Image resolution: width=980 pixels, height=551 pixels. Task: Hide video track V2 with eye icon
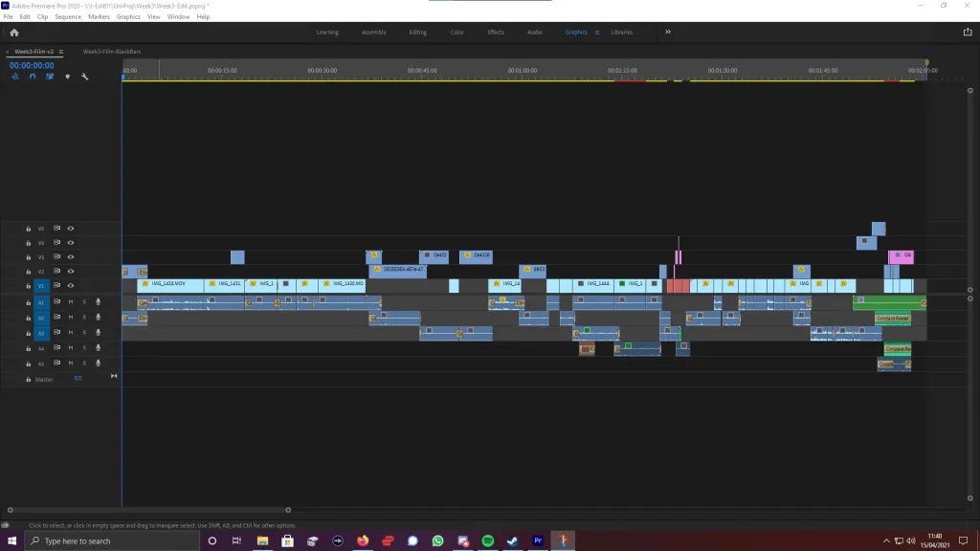coord(70,272)
